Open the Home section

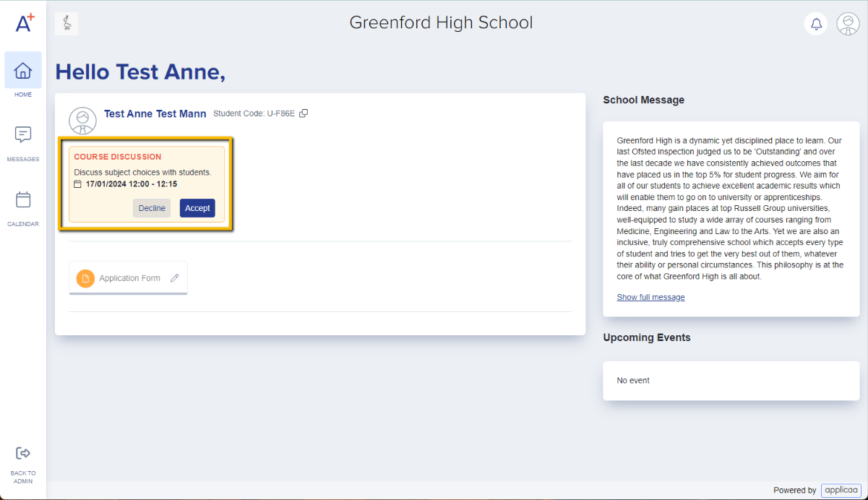[23, 75]
